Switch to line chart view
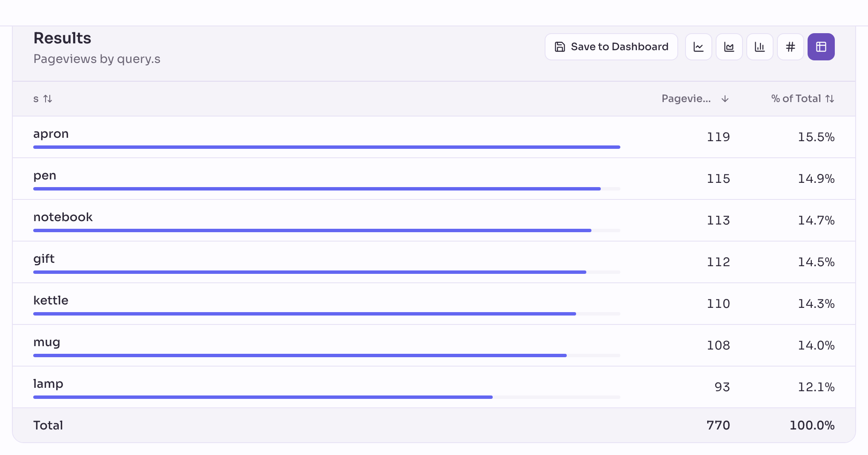 (698, 47)
